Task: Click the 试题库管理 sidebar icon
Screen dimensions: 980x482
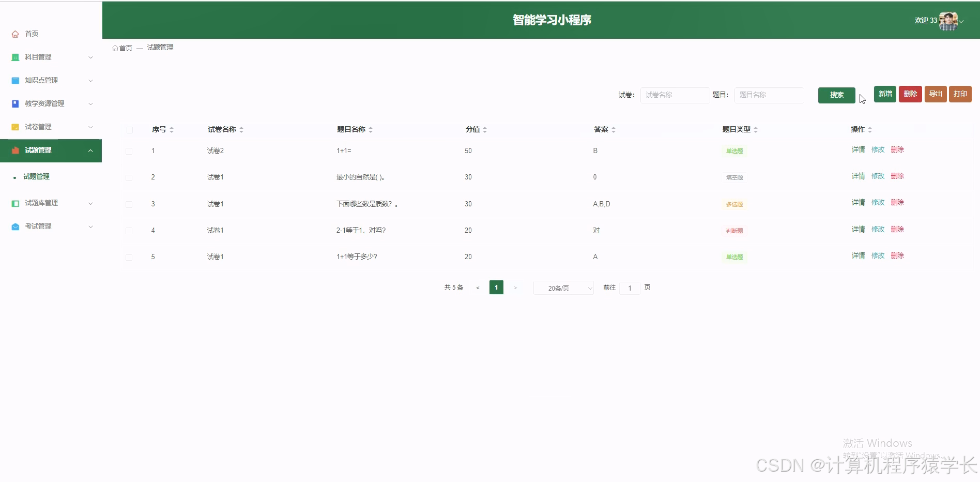Action: (15, 203)
